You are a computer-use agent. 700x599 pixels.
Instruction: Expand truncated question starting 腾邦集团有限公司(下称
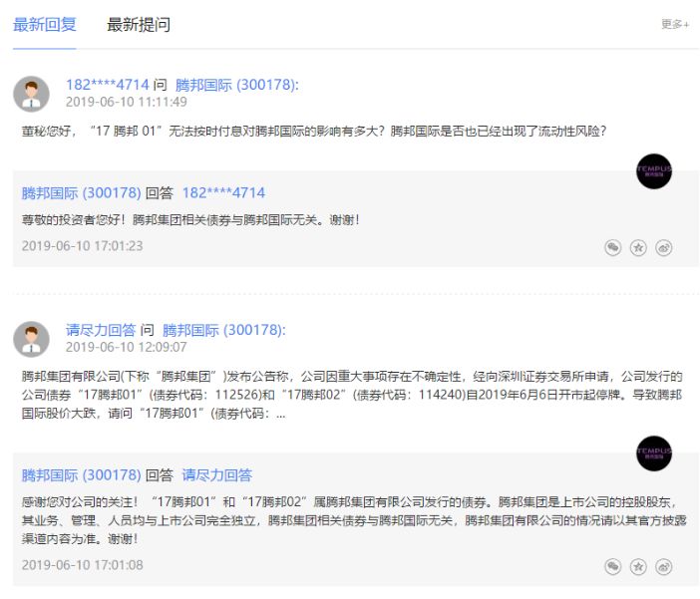point(352,395)
